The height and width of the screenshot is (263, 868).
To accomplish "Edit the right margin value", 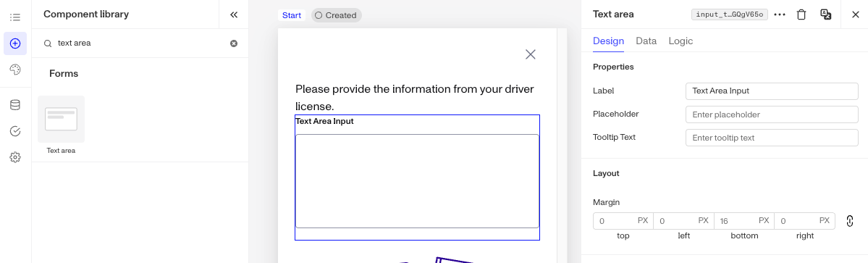I will point(805,221).
